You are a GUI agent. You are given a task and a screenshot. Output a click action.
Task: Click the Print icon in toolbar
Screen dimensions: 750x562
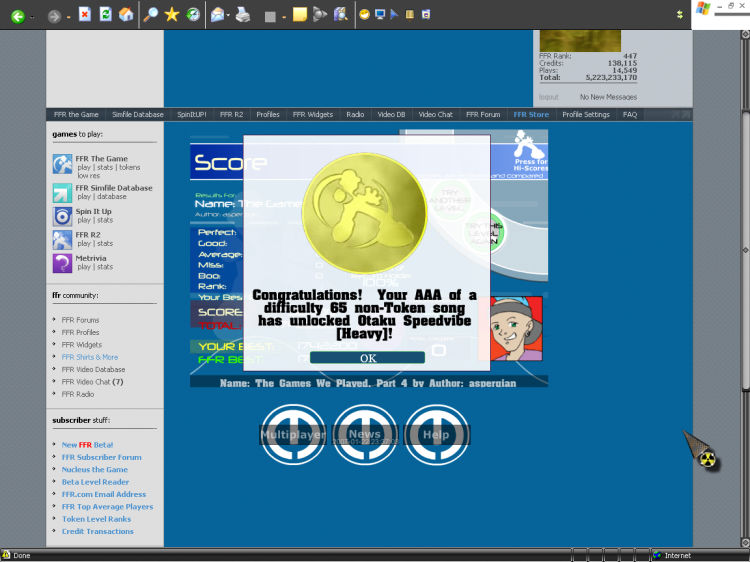[242, 15]
